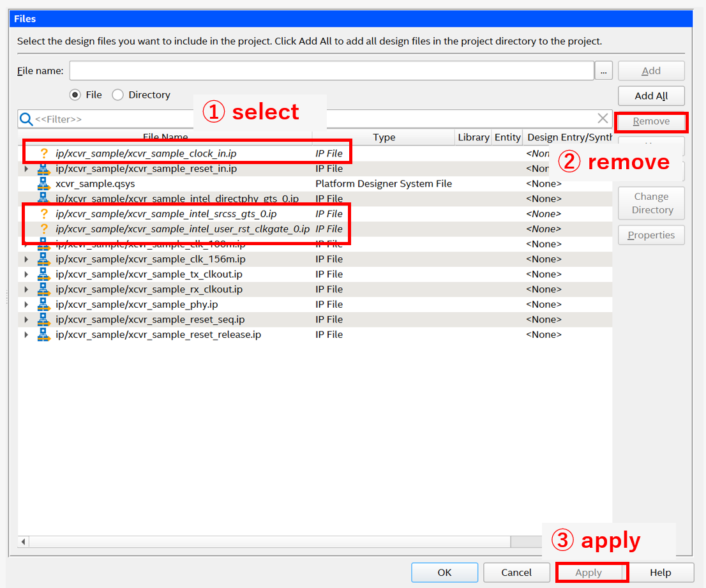Viewport: 706px width, 588px height.
Task: Sort by the Type column header
Action: (x=384, y=137)
